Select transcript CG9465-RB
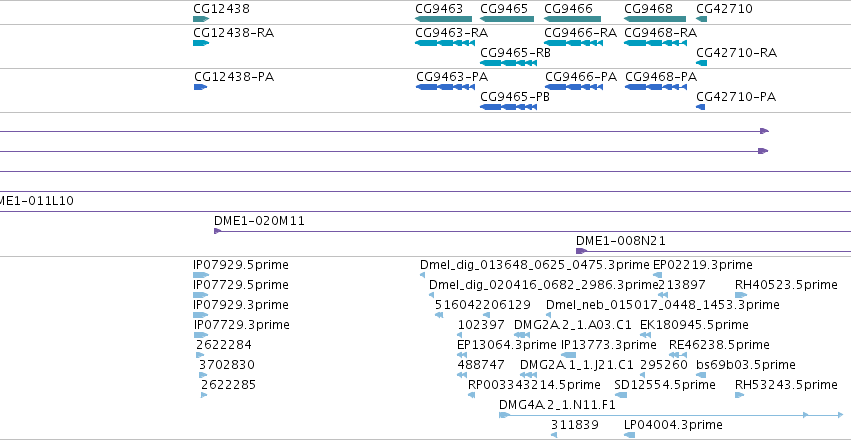This screenshot has height=440, width=851. click(x=515, y=53)
